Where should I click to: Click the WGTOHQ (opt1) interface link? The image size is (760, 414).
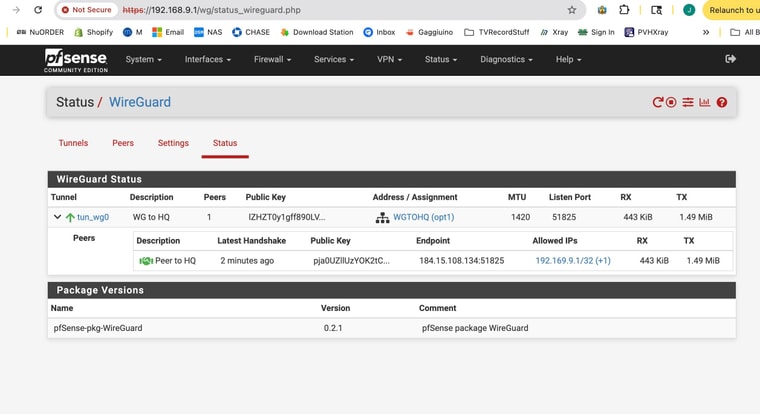point(423,217)
